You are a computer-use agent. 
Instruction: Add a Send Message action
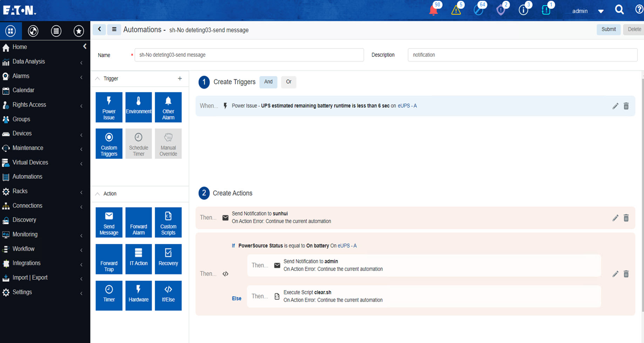click(109, 223)
